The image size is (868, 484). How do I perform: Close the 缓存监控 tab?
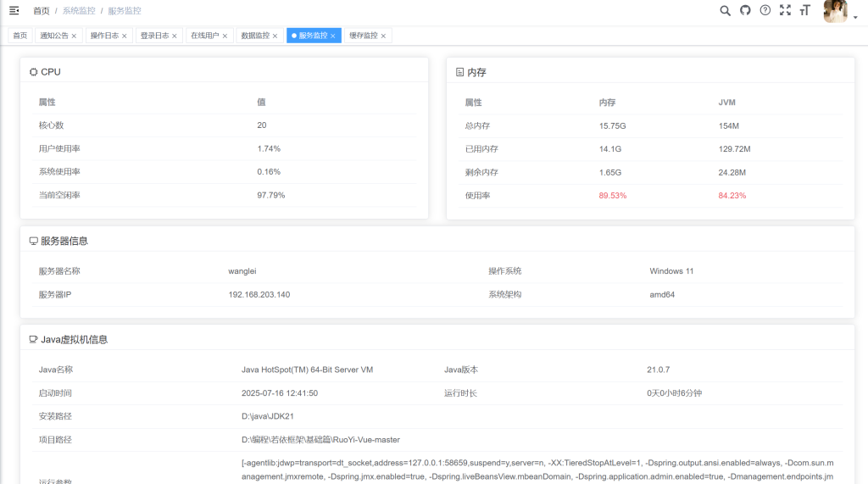pos(383,36)
